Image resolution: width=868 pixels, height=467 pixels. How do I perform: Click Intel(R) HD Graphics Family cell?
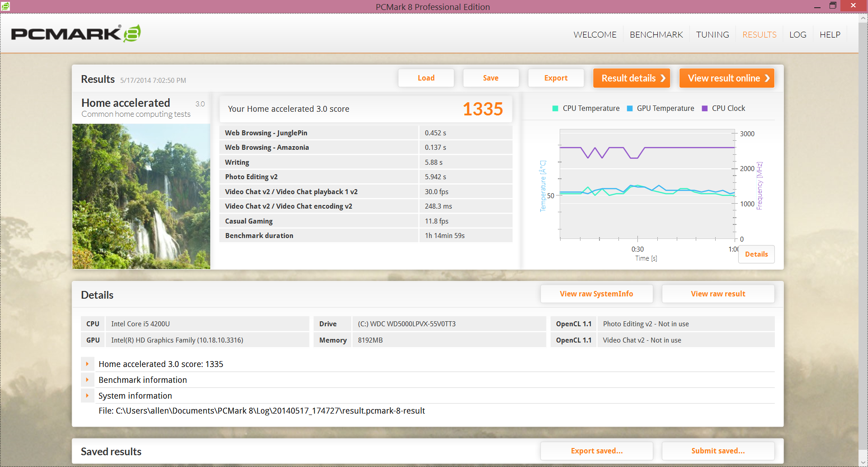tap(207, 340)
